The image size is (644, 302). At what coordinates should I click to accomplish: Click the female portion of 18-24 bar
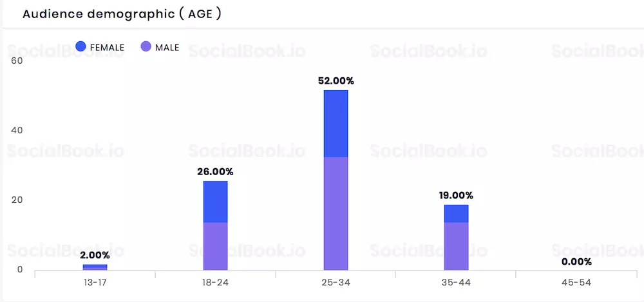tap(215, 202)
